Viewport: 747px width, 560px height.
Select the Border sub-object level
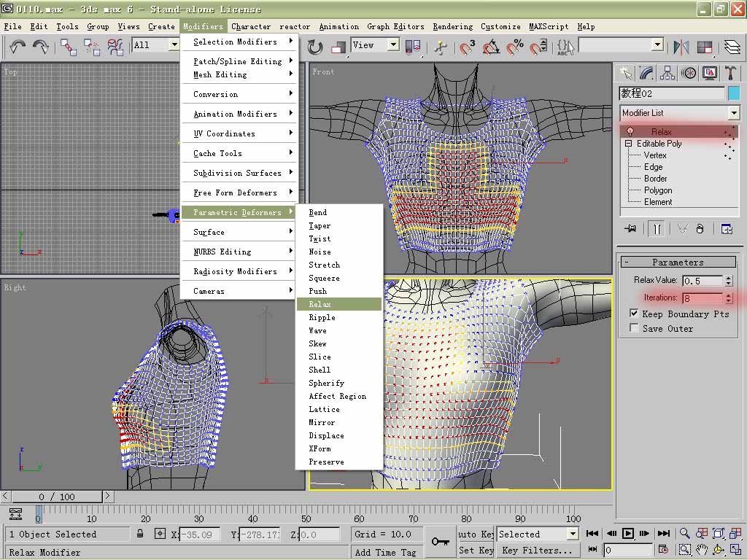656,179
